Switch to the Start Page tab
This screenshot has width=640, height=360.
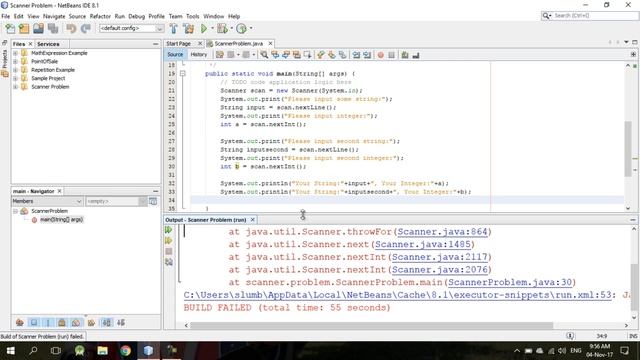point(178,43)
